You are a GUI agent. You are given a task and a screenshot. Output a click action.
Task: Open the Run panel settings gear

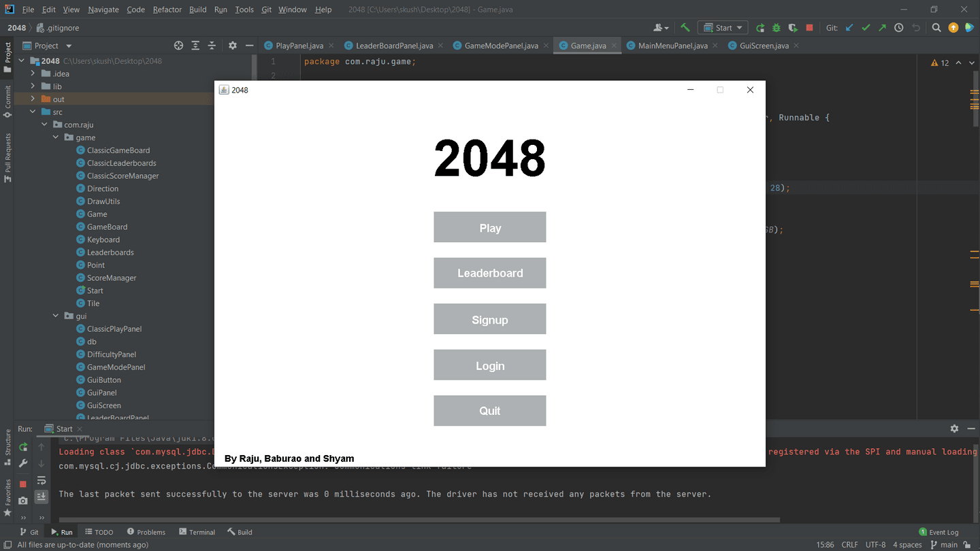954,429
